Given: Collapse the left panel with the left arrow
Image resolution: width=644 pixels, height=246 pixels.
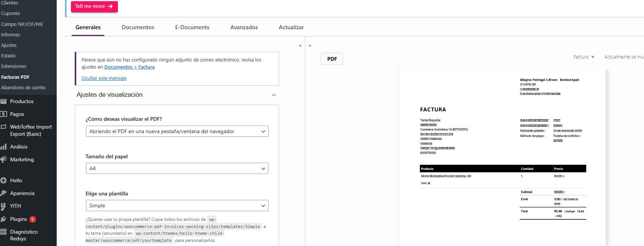Looking at the screenshot, I should click(x=300, y=46).
